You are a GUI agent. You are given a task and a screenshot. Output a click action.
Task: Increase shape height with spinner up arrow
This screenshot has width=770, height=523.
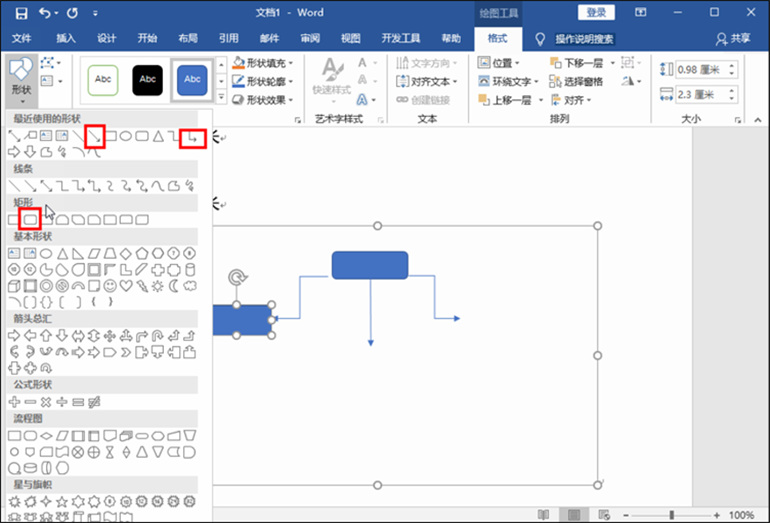(x=732, y=66)
